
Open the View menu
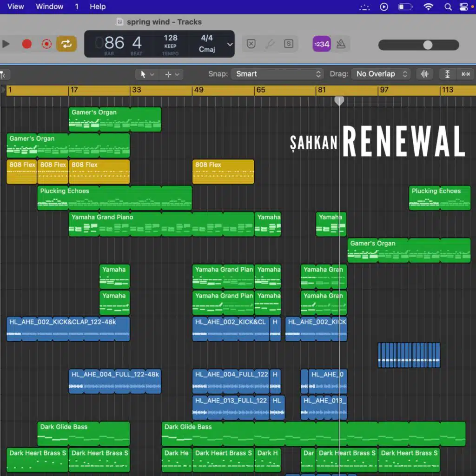[15, 7]
